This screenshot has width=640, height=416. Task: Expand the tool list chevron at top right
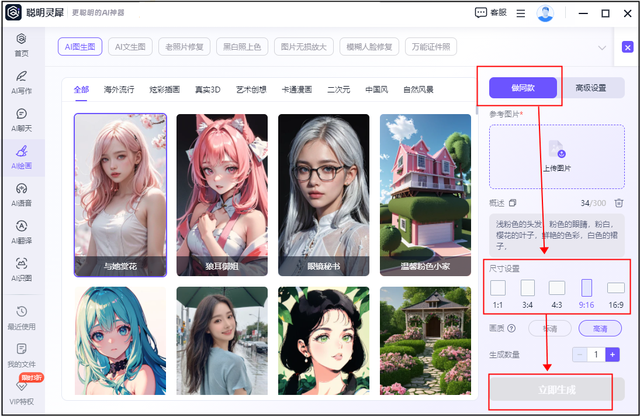click(602, 48)
